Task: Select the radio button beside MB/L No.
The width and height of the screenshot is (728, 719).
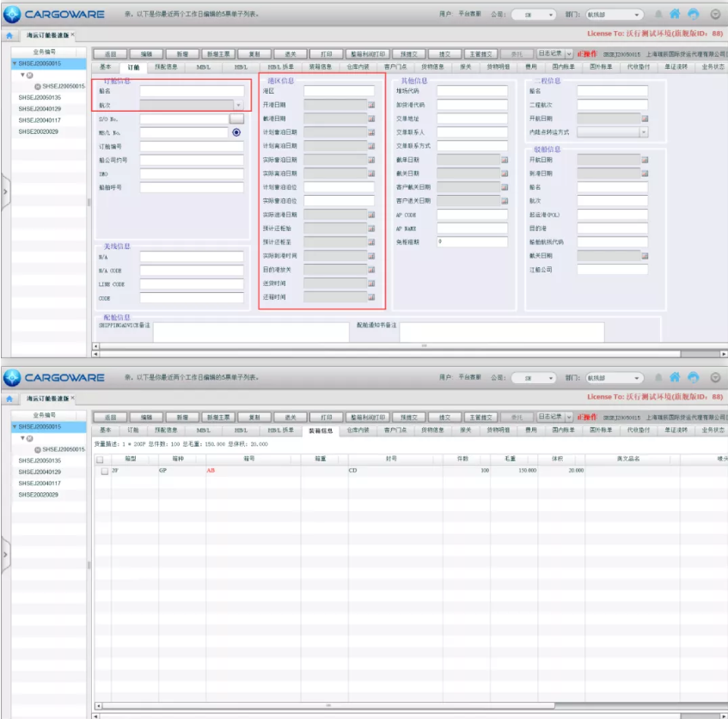Action: (236, 133)
